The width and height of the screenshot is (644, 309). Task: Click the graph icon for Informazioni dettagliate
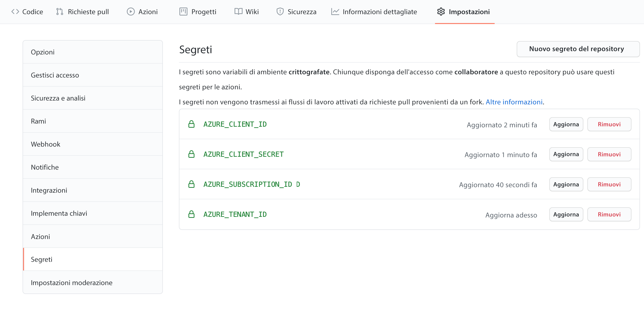point(335,12)
